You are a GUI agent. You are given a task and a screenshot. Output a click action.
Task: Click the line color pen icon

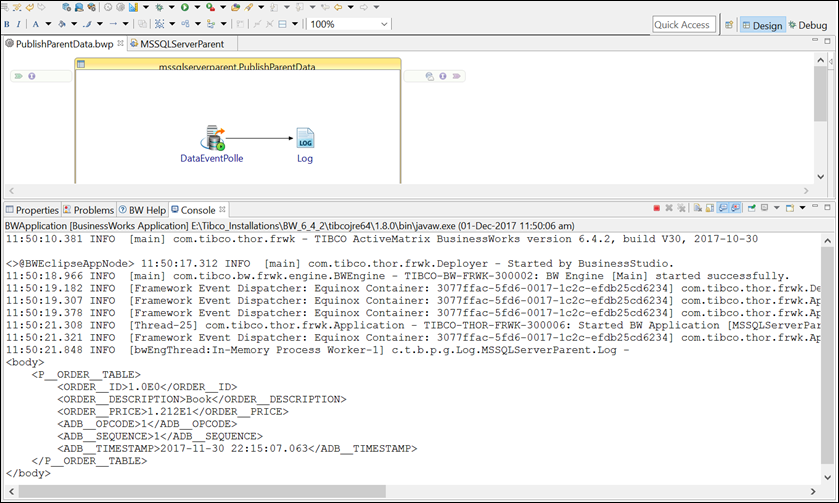tap(87, 24)
